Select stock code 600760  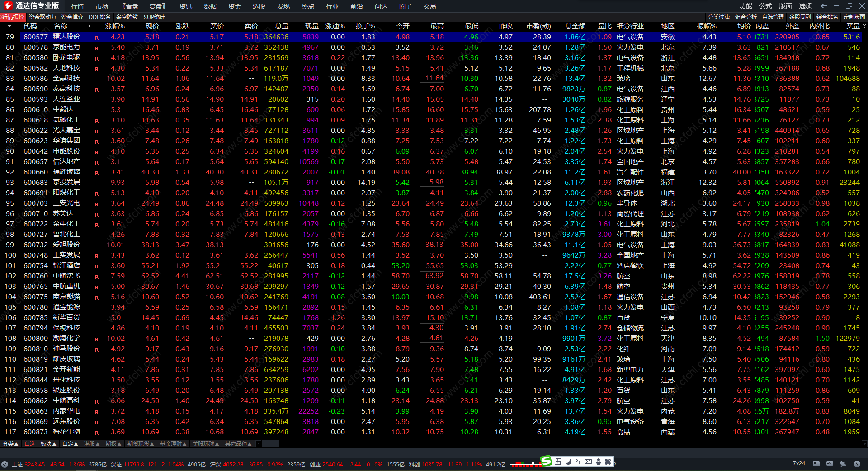coord(36,276)
